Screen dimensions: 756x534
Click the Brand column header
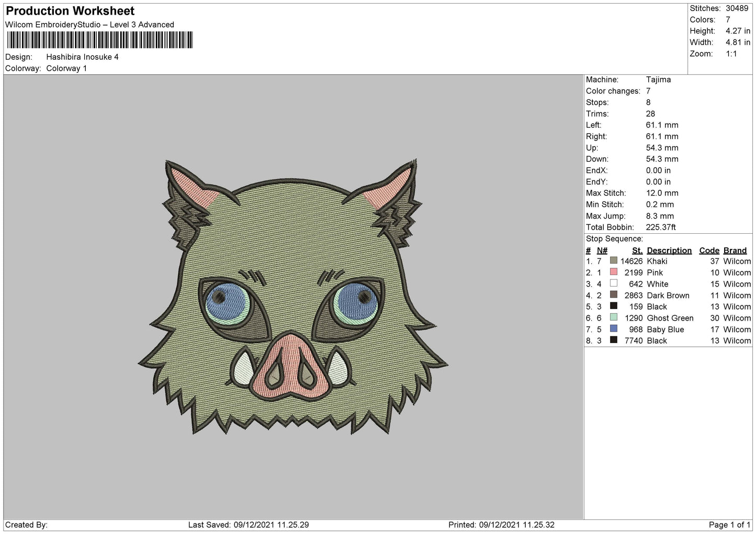point(735,251)
